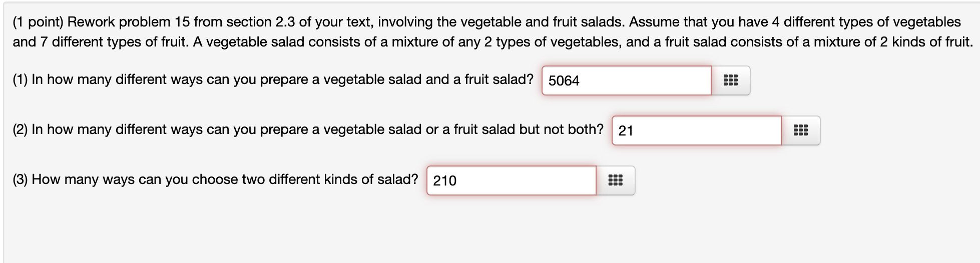Click the "(1)" question number label
Image resolution: width=980 pixels, height=263 pixels.
click(x=20, y=79)
